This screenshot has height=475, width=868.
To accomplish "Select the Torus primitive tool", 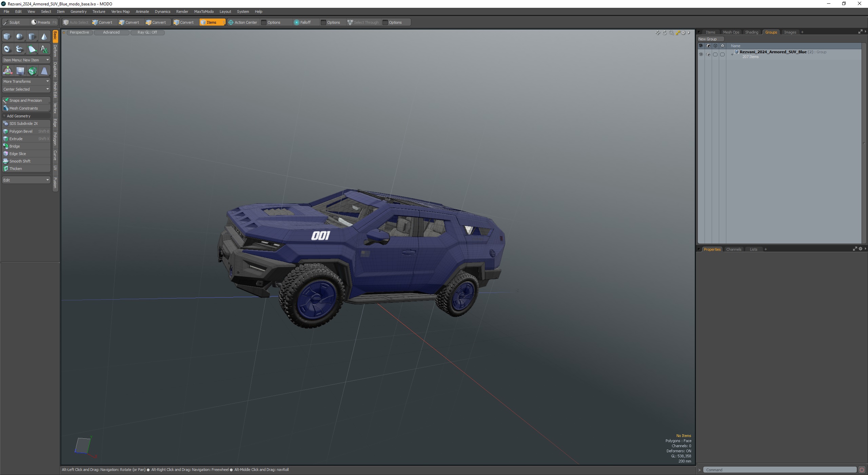I will (7, 49).
